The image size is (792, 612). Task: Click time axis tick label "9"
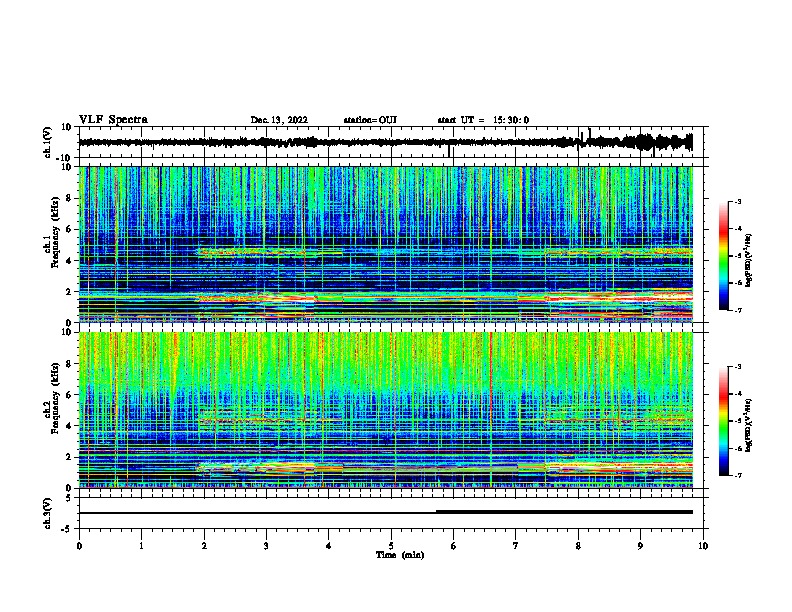click(640, 546)
